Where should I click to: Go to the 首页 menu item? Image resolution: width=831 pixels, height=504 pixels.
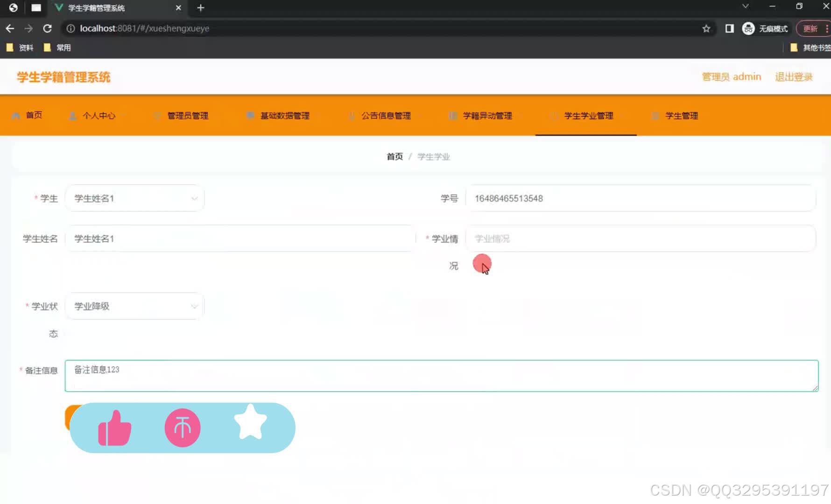pyautogui.click(x=27, y=115)
